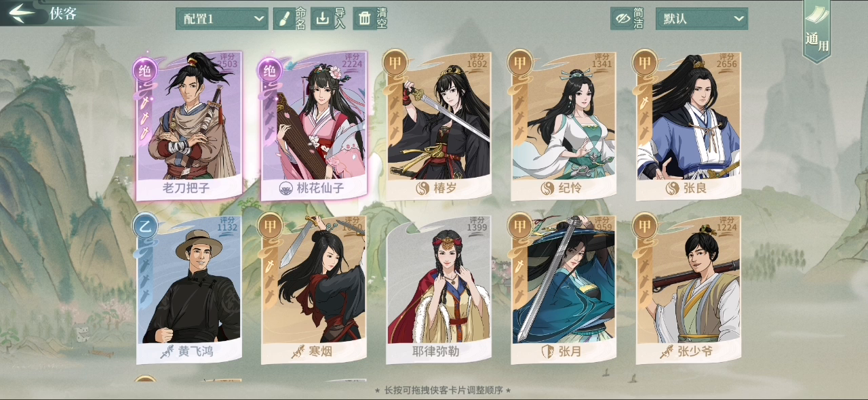The image size is (868, 400).
Task: Expand the 配置1 dropdown
Action: [222, 18]
